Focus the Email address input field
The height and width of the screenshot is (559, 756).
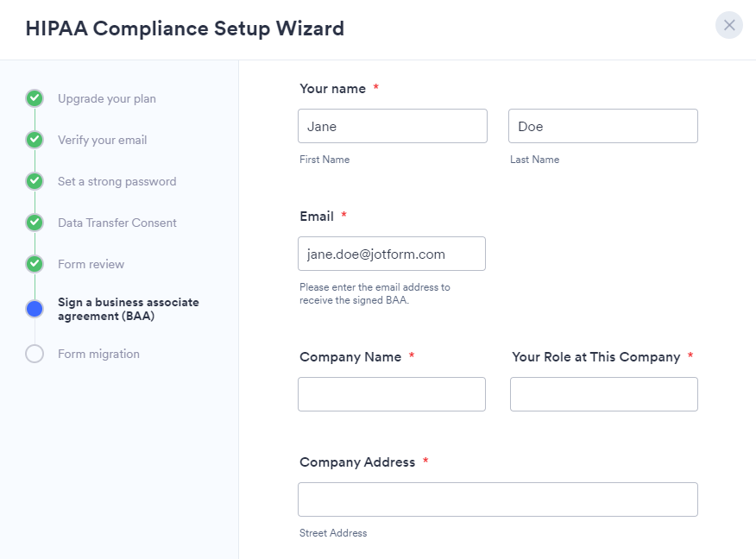pos(392,254)
